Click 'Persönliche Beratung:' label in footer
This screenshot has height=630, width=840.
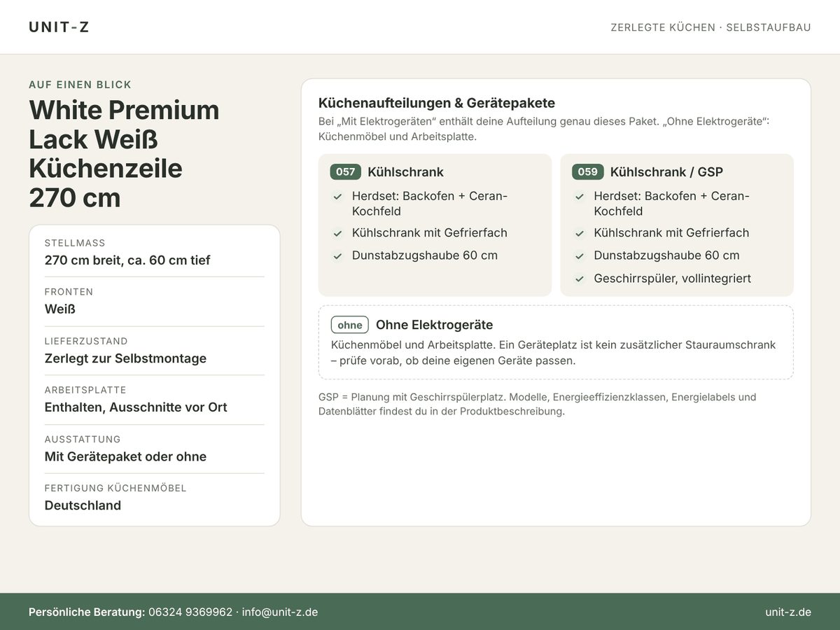87,612
